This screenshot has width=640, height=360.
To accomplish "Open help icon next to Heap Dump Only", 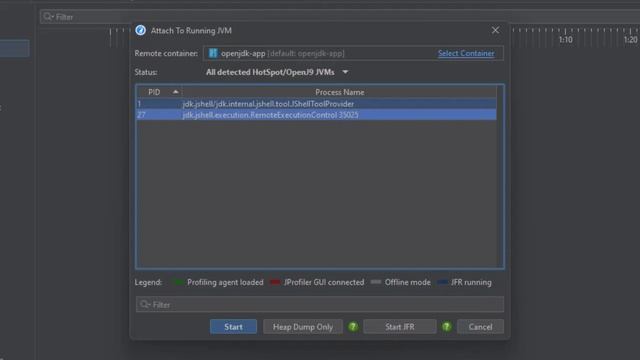I will click(353, 327).
